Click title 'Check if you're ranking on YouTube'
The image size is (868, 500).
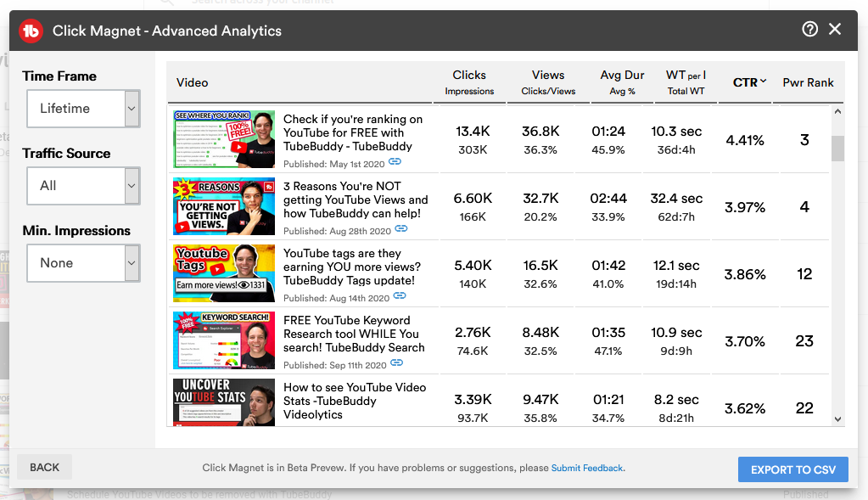pos(353,133)
